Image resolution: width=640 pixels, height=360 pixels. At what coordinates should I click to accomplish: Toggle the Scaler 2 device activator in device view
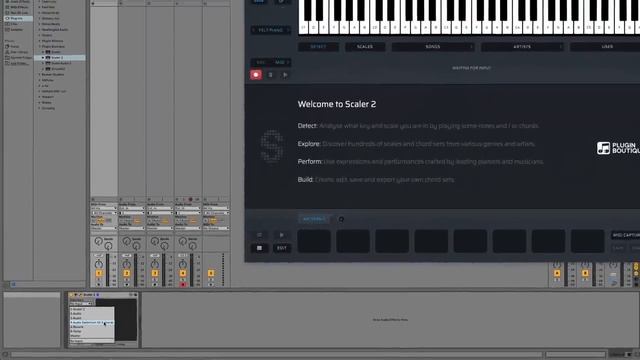pos(71,295)
